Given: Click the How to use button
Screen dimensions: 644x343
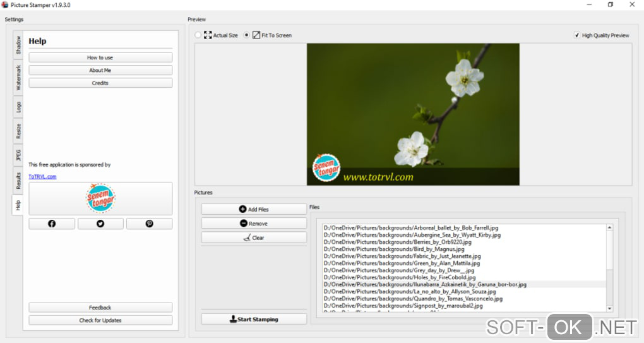Looking at the screenshot, I should tap(100, 57).
